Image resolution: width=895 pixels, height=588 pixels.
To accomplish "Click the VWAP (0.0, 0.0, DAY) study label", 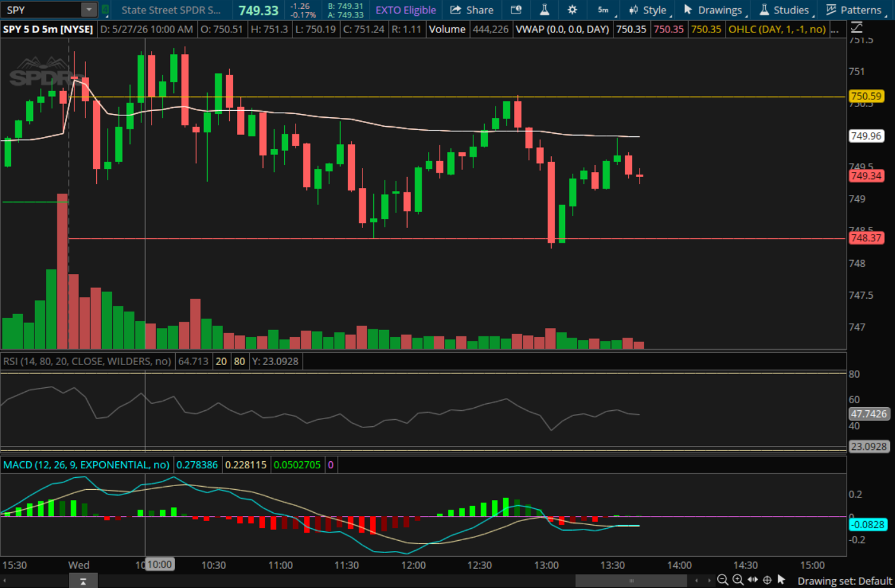I will [562, 29].
